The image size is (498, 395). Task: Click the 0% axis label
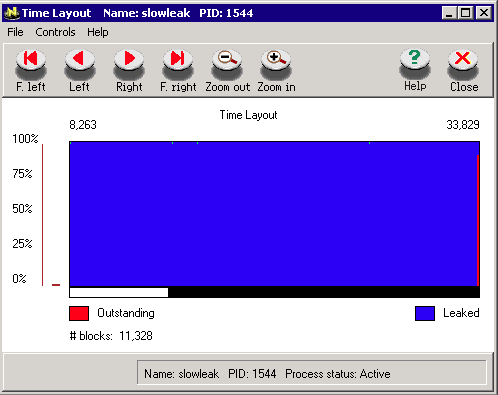click(x=19, y=279)
